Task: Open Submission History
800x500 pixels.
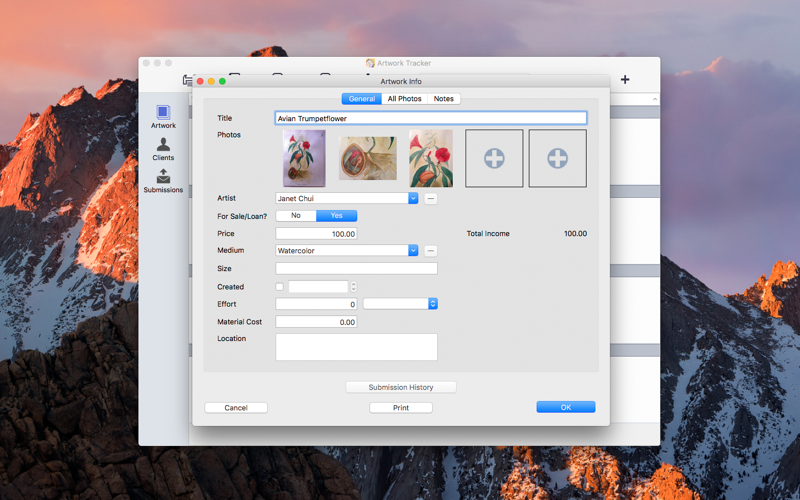Action: (401, 387)
